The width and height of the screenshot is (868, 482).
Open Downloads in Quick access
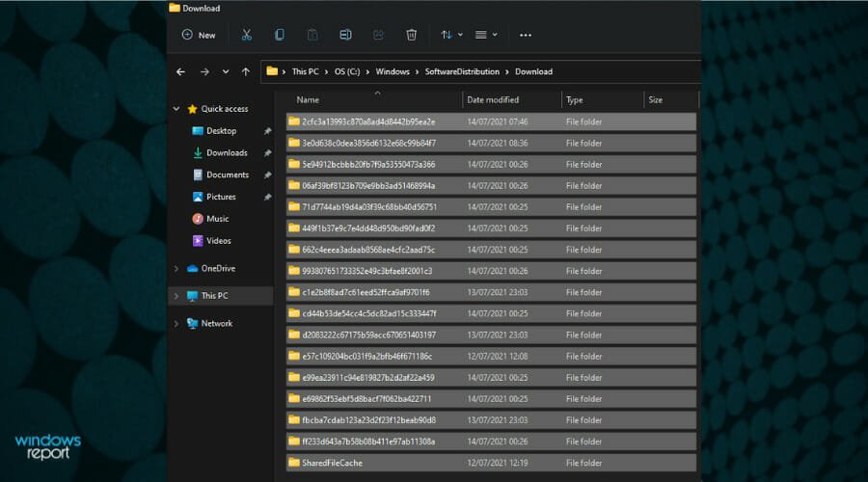[x=227, y=152]
